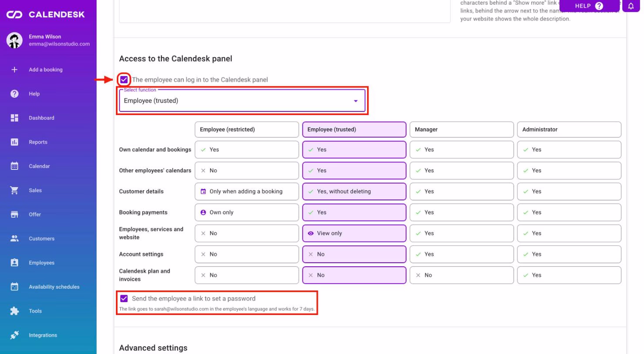The image size is (644, 354).
Task: Click 'Calendesk plan and invoices' row label
Action: coord(145,275)
